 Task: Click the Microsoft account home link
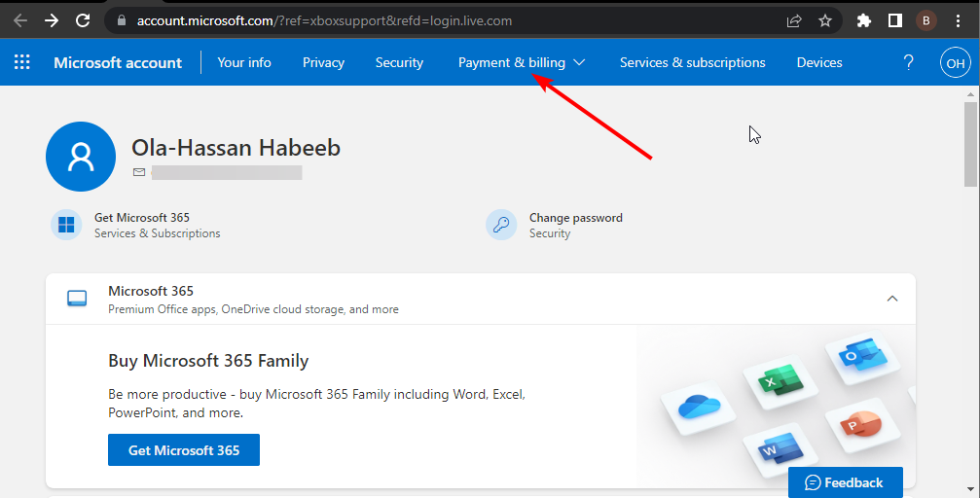click(x=118, y=62)
